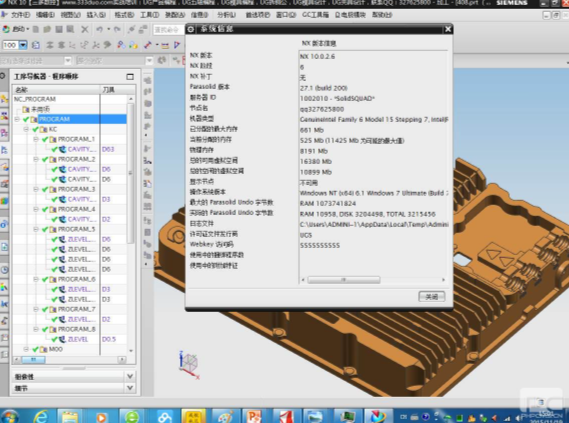
Task: Click the NX 10.0.2.6 version value
Action: click(318, 57)
